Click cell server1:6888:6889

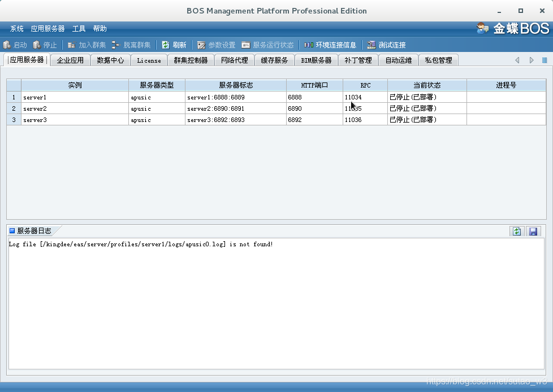tap(236, 97)
